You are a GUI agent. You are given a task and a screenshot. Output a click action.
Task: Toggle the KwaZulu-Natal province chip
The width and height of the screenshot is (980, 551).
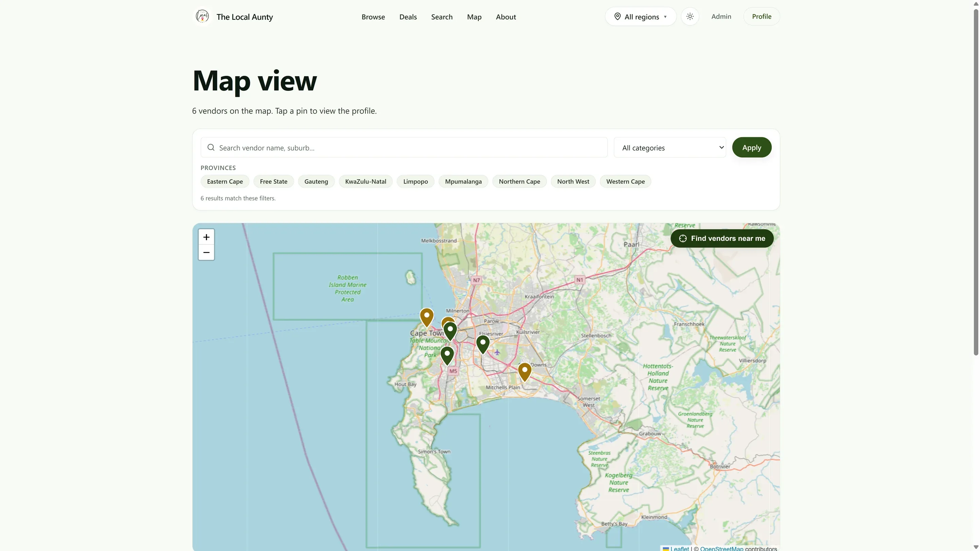365,181
